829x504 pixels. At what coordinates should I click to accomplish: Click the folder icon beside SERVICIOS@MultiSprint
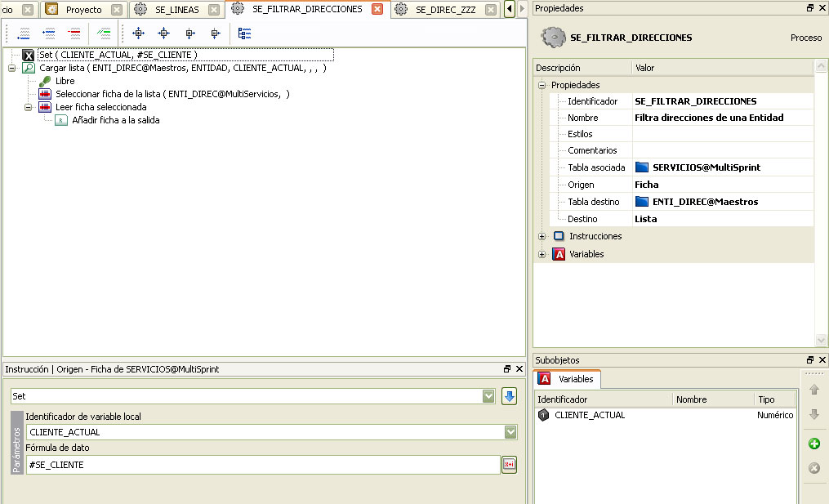pyautogui.click(x=642, y=167)
